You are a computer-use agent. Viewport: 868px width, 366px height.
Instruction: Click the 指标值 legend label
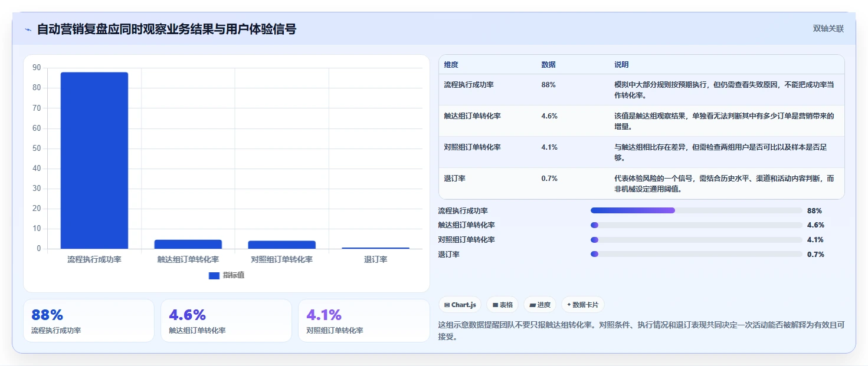[x=234, y=275]
